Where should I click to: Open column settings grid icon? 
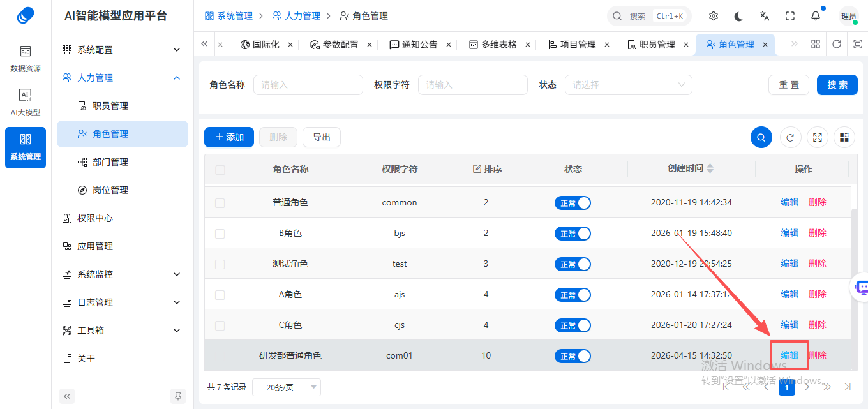point(844,137)
